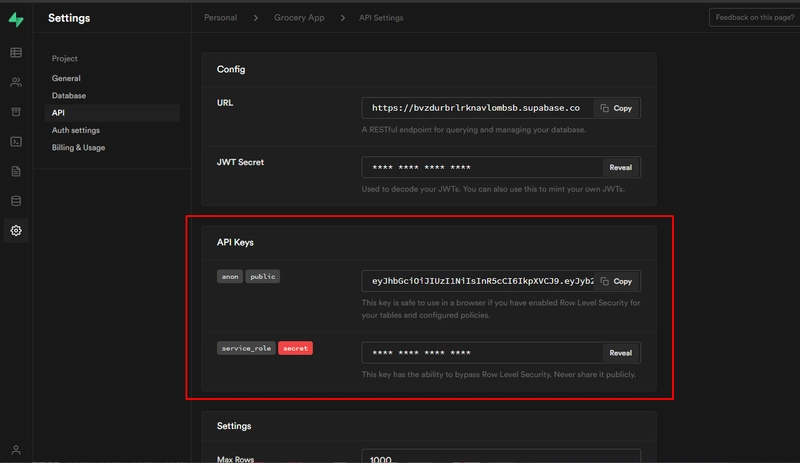Click the Config section heading
This screenshot has width=800, height=463.
coord(231,69)
